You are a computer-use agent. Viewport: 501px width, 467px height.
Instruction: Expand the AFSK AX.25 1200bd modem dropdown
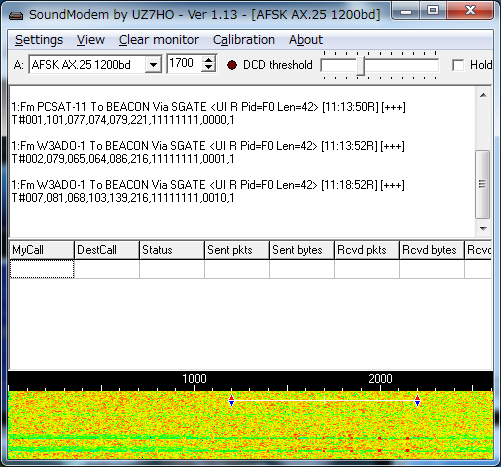click(153, 64)
